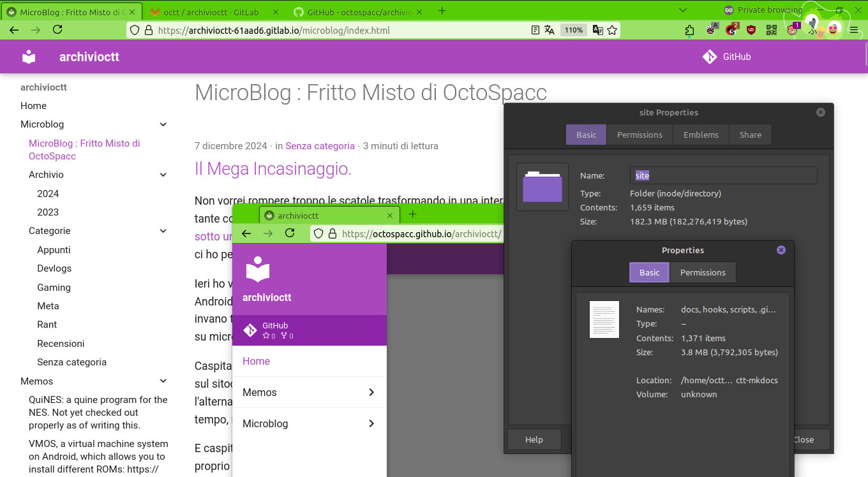The image size is (868, 477).
Task: Select the Appunti category
Action: tap(54, 250)
